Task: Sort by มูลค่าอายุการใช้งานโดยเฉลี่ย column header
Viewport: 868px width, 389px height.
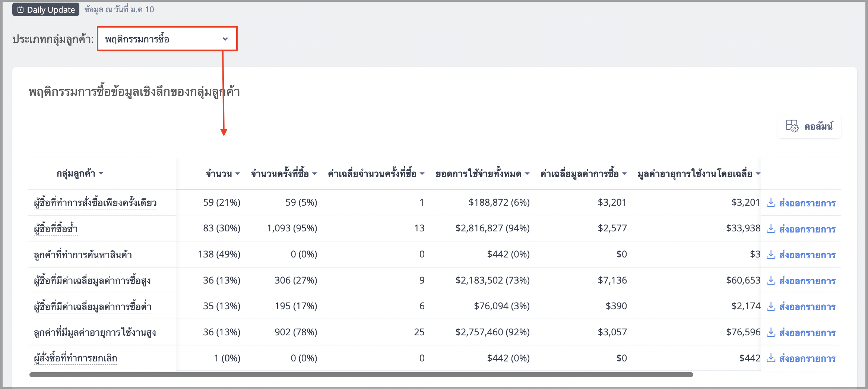Action: (x=698, y=174)
